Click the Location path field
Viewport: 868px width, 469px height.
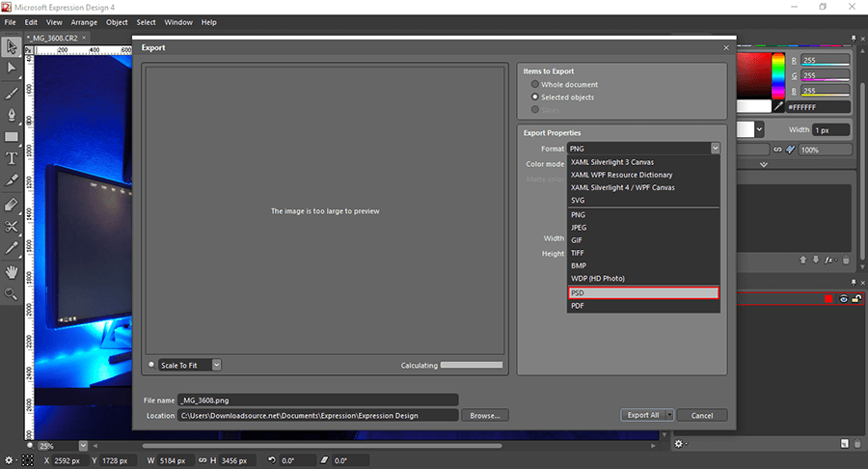coord(317,415)
